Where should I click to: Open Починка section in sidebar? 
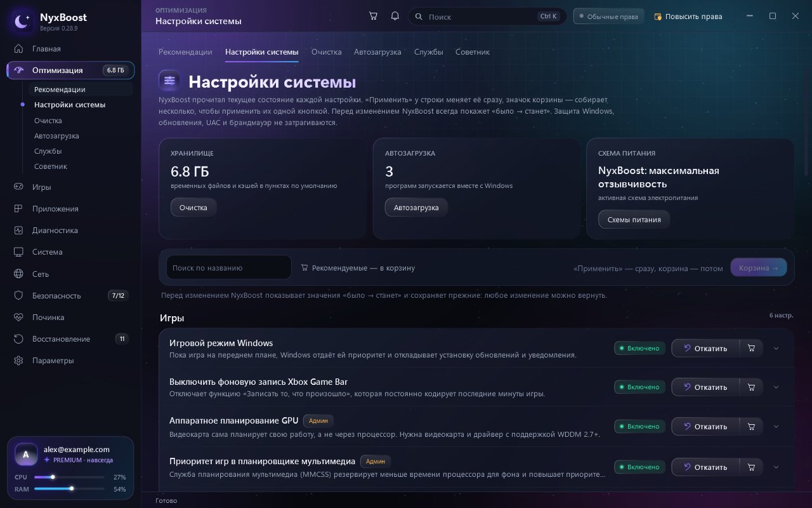70,317
